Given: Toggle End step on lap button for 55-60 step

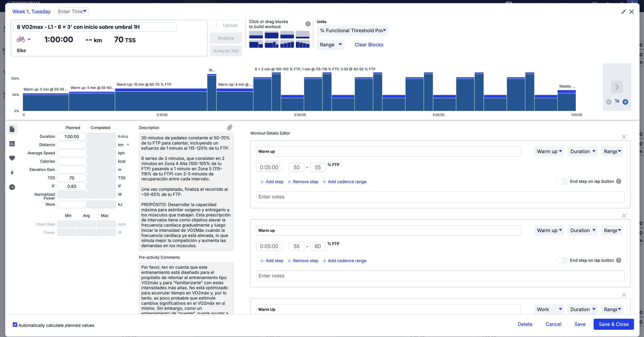Looking at the screenshot, I should click(x=562, y=260).
